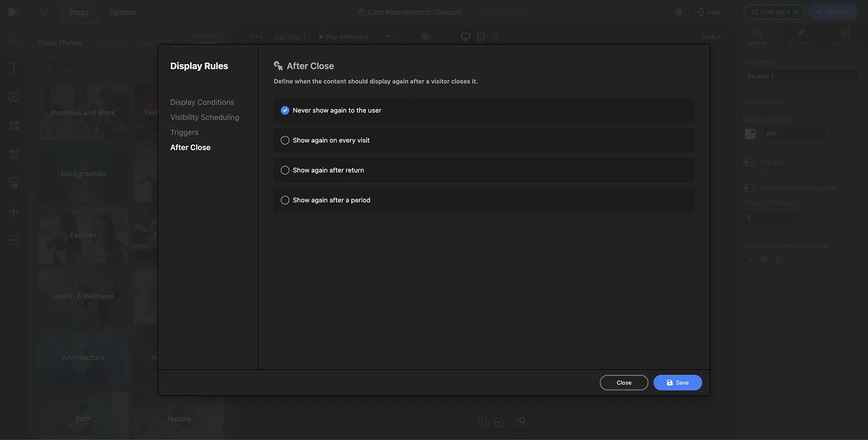Image resolution: width=868 pixels, height=440 pixels.
Task: Open the Text tool in left sidebar
Action: click(14, 68)
